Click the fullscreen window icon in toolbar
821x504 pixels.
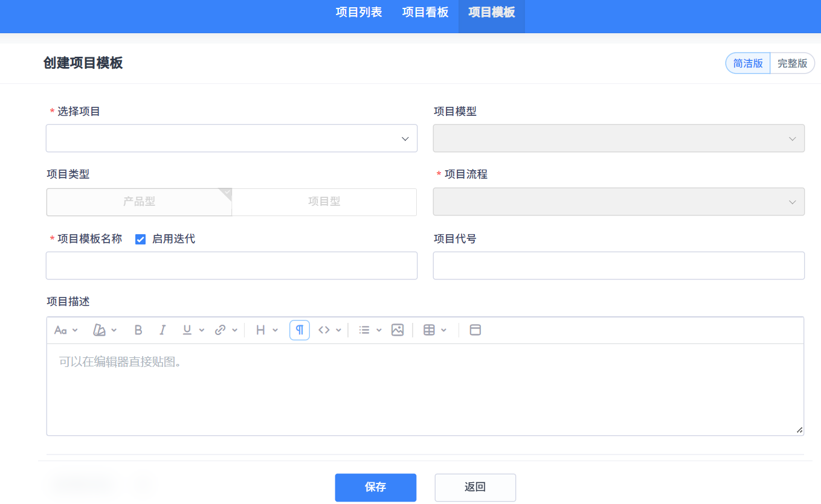click(475, 330)
